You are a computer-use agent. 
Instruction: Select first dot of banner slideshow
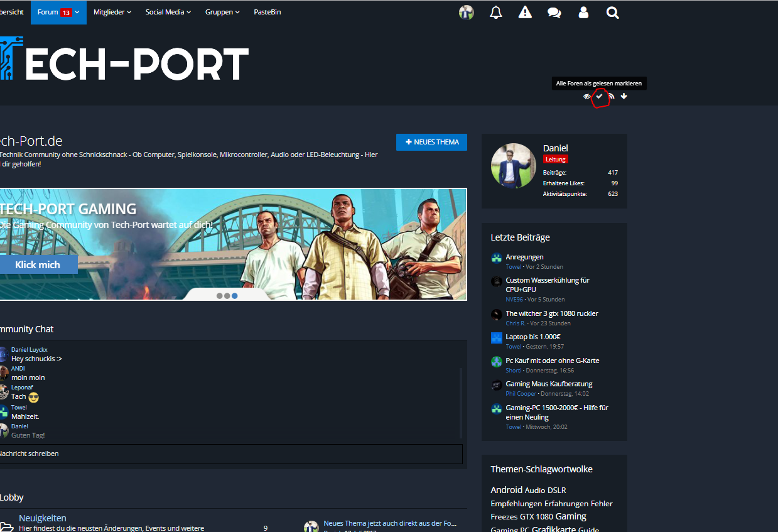pos(220,295)
